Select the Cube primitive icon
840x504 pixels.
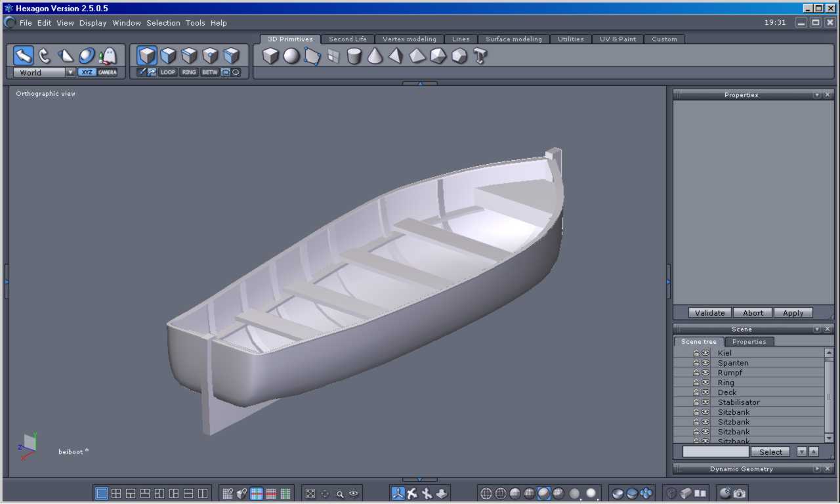click(x=270, y=56)
